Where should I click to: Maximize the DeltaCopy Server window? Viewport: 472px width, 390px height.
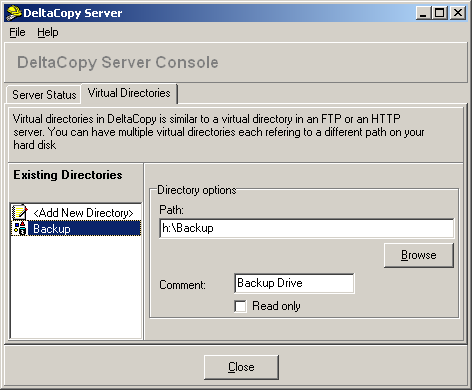coord(440,13)
